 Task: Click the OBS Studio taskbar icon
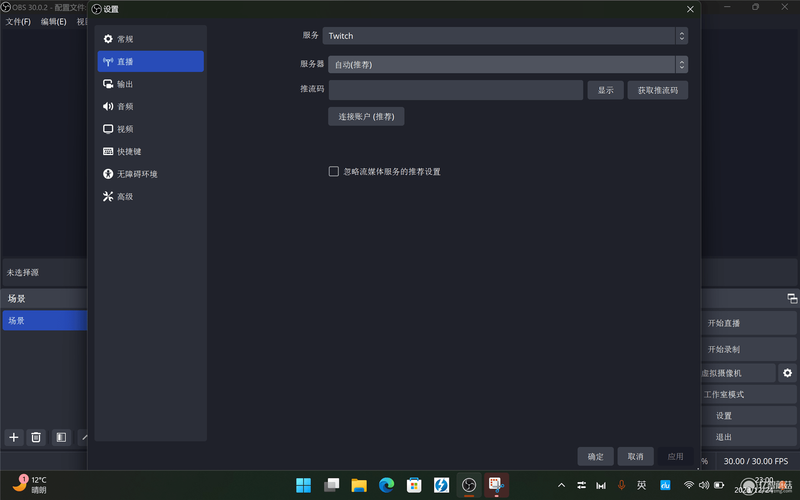pos(469,485)
